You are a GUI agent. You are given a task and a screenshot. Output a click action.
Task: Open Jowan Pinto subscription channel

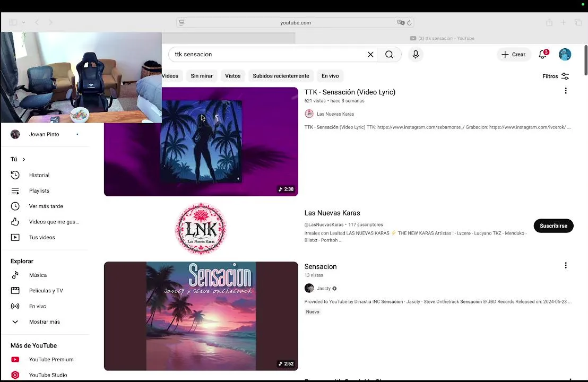point(45,134)
